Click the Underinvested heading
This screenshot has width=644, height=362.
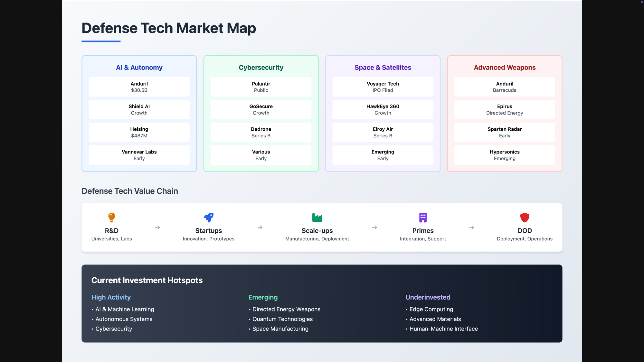pyautogui.click(x=428, y=297)
